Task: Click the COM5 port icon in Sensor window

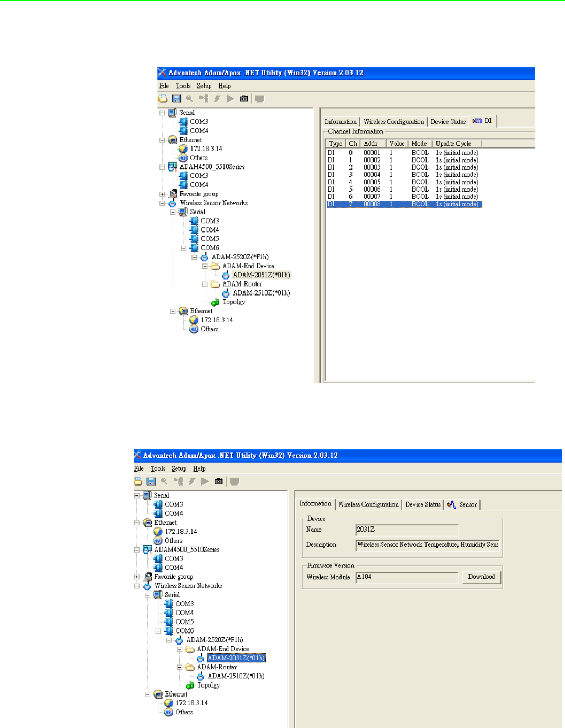Action: point(168,622)
